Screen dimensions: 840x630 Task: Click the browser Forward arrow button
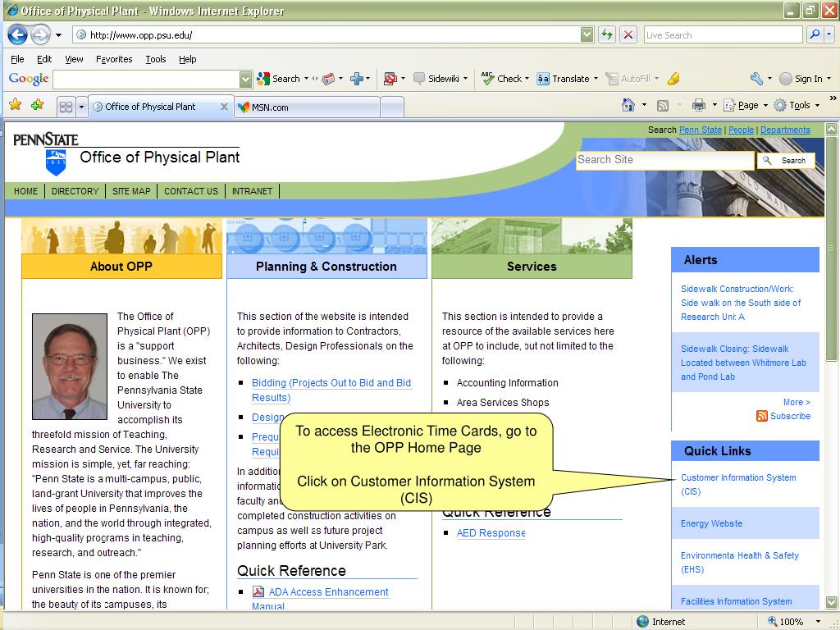[40, 34]
